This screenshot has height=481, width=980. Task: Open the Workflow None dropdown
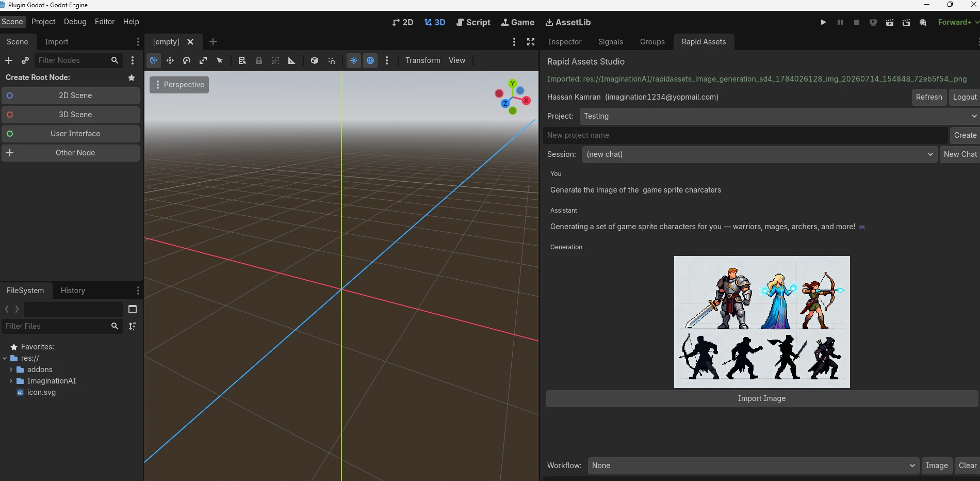point(754,466)
